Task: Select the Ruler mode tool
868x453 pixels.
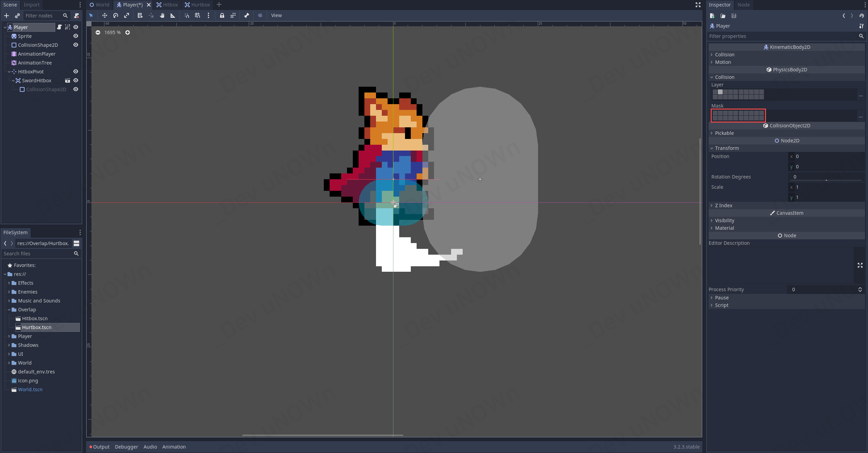Action: 173,15
